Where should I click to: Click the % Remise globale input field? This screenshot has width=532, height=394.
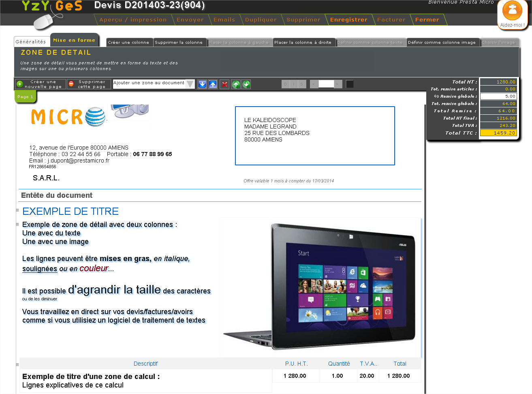498,96
